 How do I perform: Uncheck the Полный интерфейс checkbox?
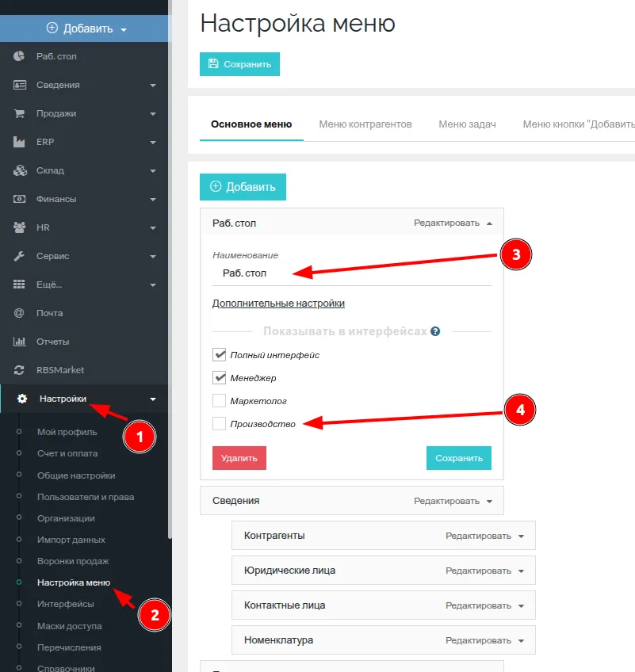[x=220, y=355]
